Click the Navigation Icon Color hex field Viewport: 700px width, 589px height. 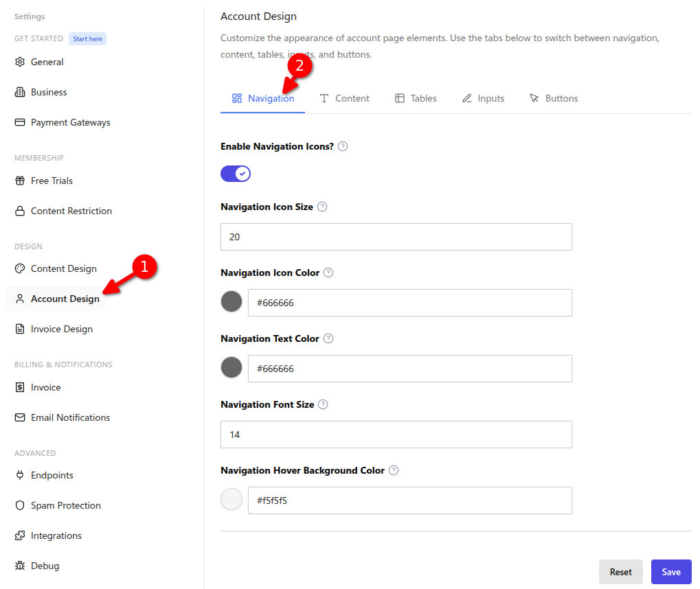coord(410,303)
